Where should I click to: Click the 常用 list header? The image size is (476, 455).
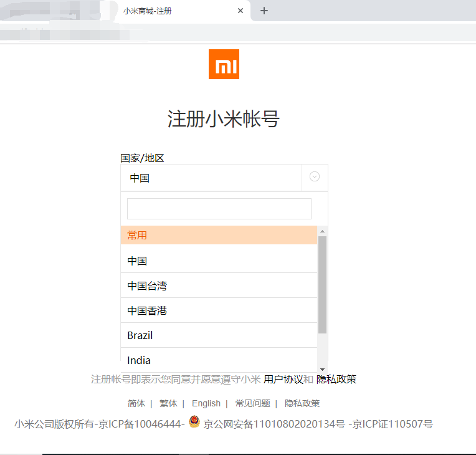219,235
